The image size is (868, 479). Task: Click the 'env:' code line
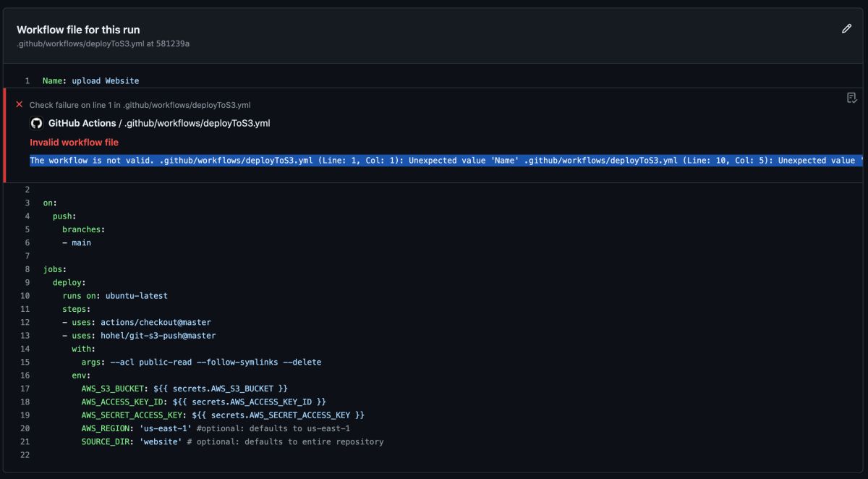(x=81, y=376)
